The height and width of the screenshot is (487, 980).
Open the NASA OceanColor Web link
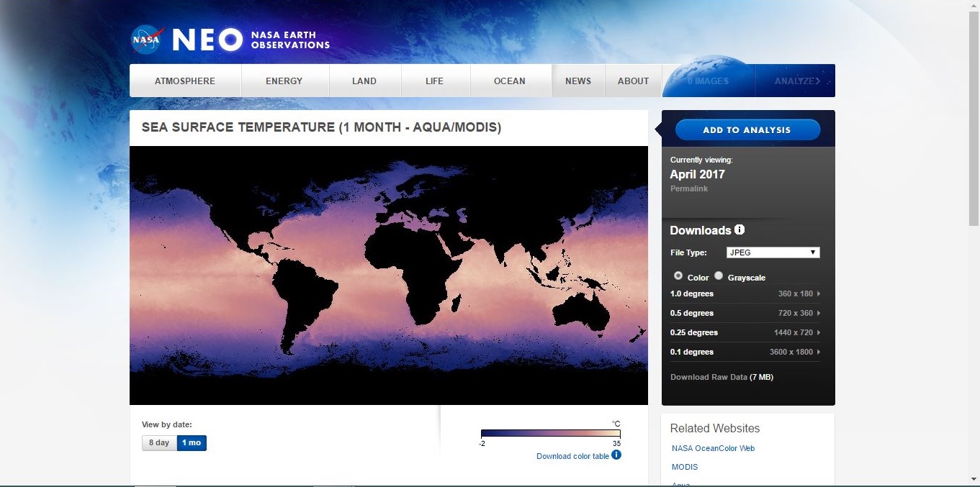[x=713, y=448]
